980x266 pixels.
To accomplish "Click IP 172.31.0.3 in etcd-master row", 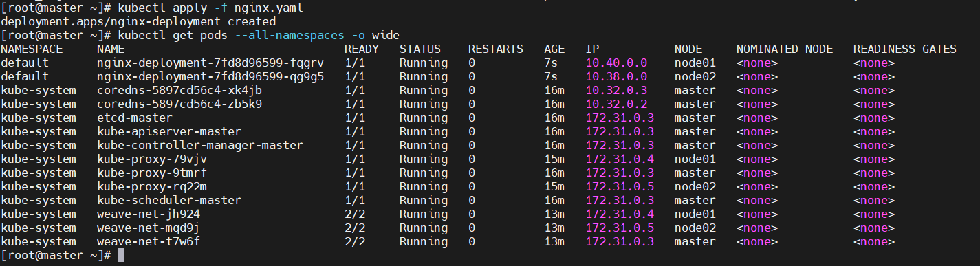I will (620, 118).
